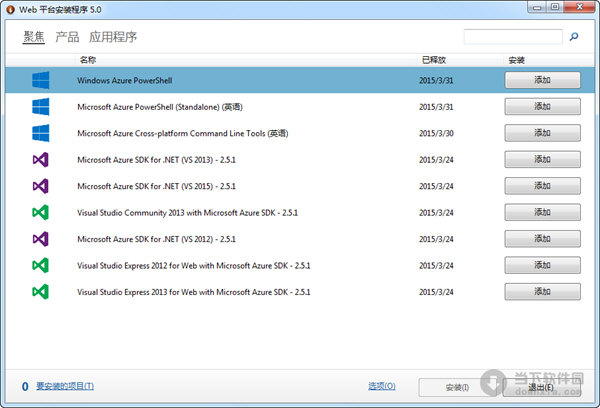The image size is (600, 408).
Task: Click the purple Visual Studio icon for SDK VS 2012
Action: (x=41, y=239)
